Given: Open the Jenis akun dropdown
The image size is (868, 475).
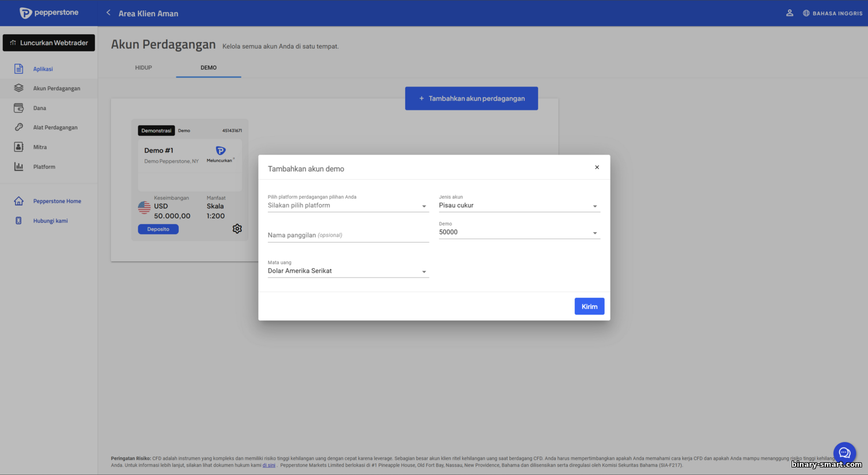Looking at the screenshot, I should point(519,206).
